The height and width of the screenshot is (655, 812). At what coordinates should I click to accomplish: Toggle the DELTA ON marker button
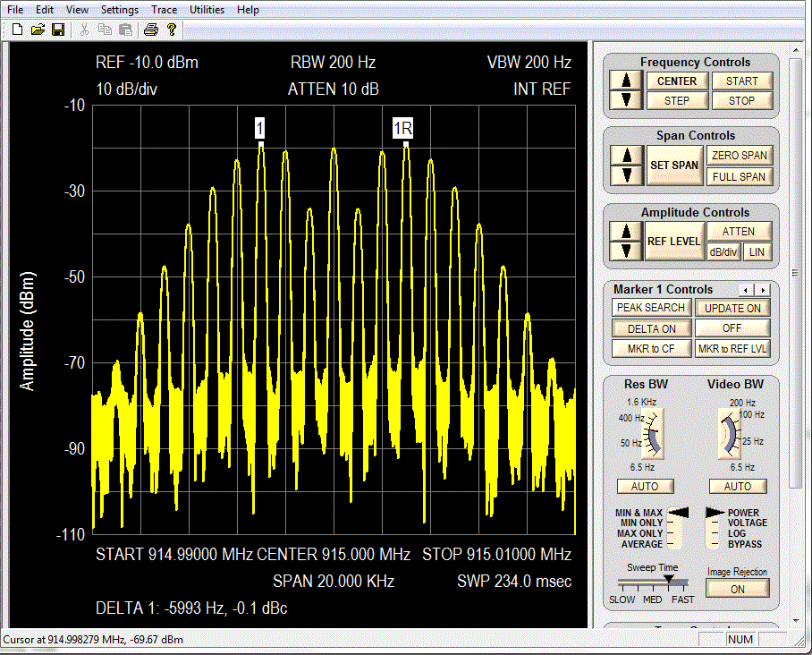(x=651, y=328)
